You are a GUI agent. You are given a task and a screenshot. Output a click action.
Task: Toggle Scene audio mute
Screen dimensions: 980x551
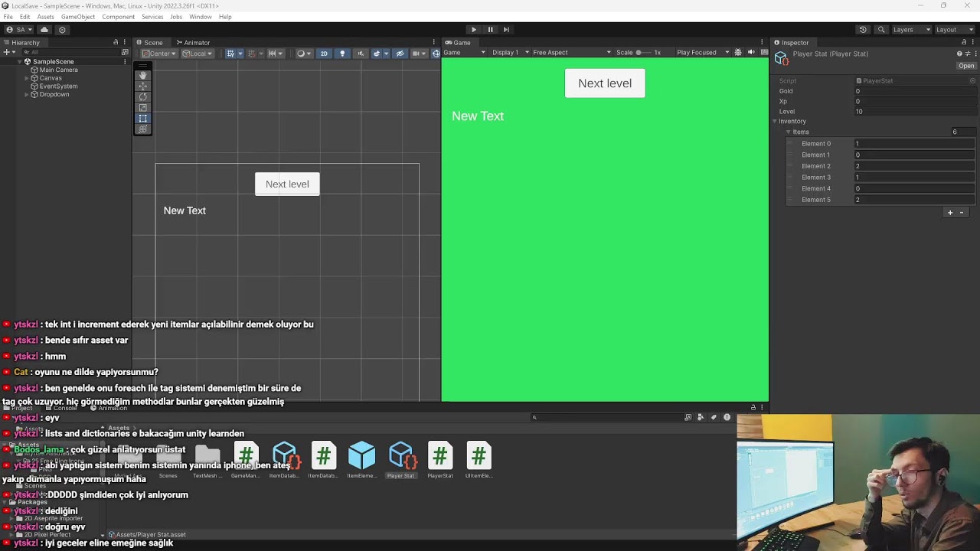[361, 53]
